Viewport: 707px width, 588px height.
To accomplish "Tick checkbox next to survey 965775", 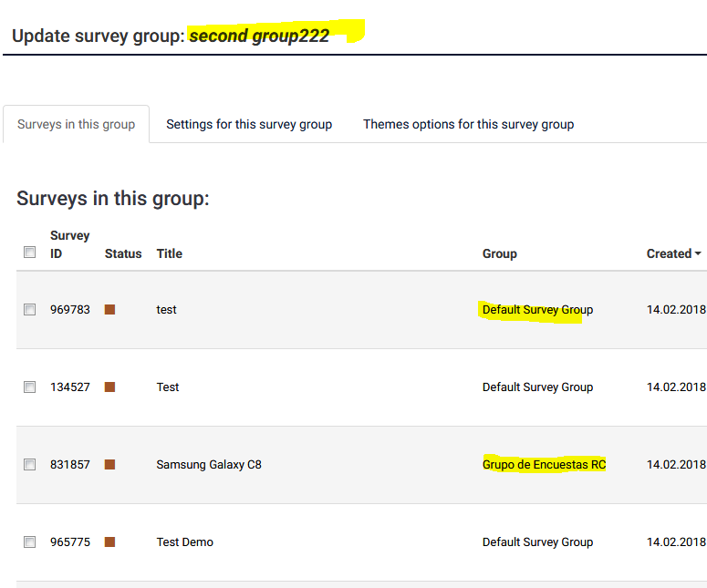I will (30, 542).
